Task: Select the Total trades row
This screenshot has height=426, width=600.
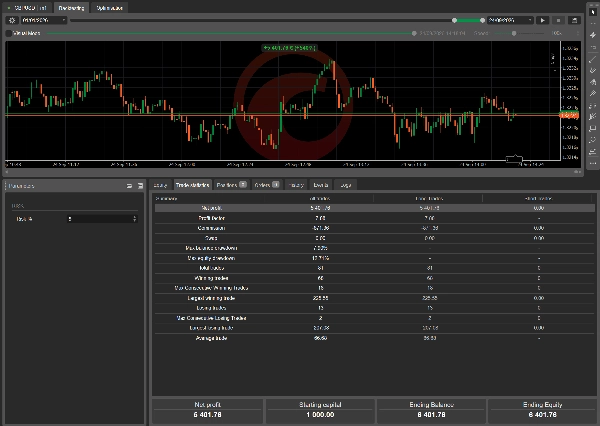Action: coord(375,268)
